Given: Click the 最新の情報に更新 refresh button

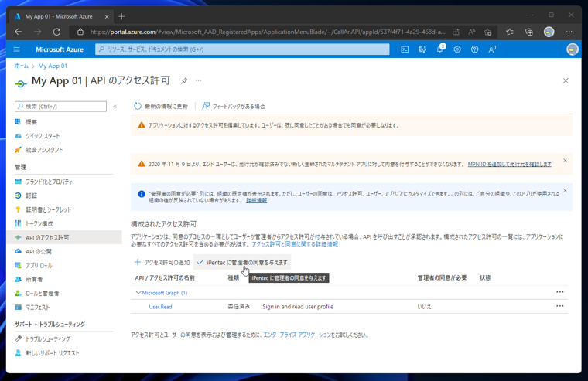Looking at the screenshot, I should coord(160,106).
